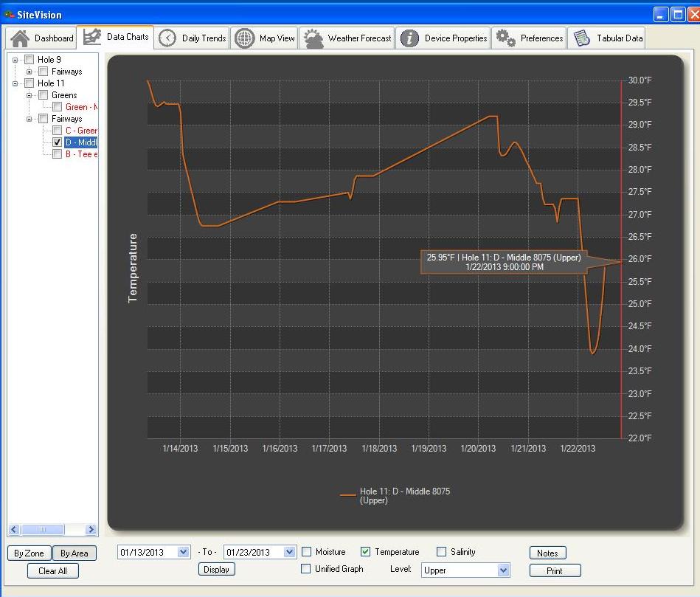The width and height of the screenshot is (700, 597).
Task: Check the C - Green sensor checkbox
Action: (57, 131)
